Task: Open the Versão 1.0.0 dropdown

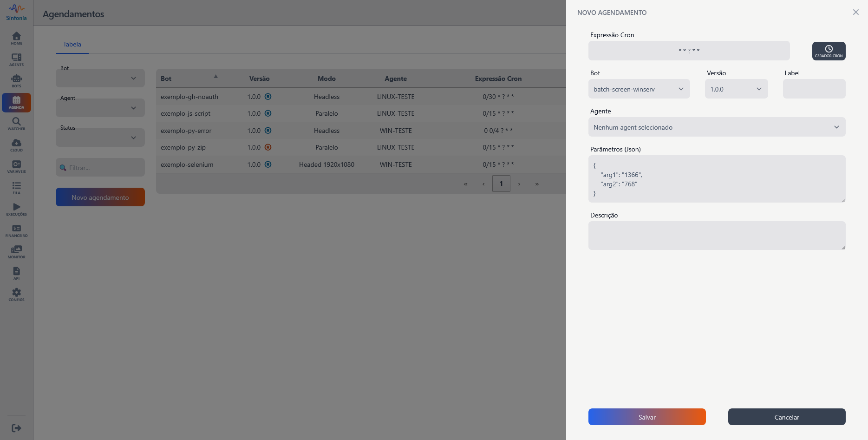Action: [x=736, y=89]
